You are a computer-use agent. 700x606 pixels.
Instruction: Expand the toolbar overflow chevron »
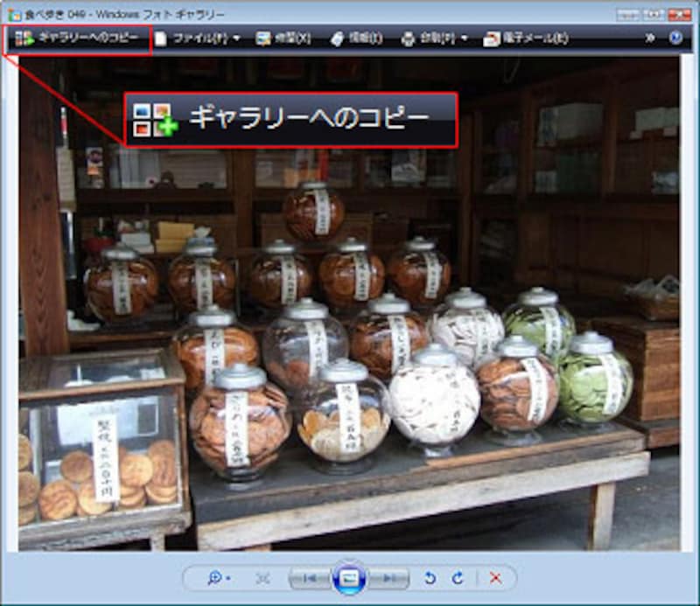pos(650,38)
